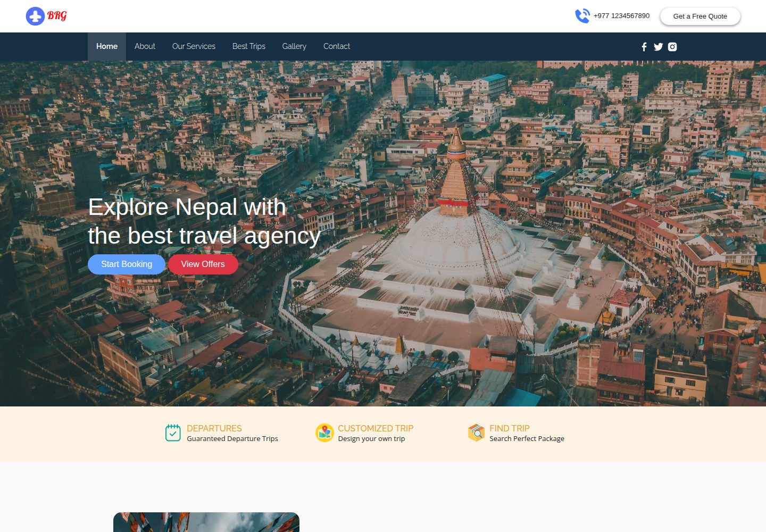Click the Get a Free Quote button
Screen dimensions: 766x532
click(700, 16)
